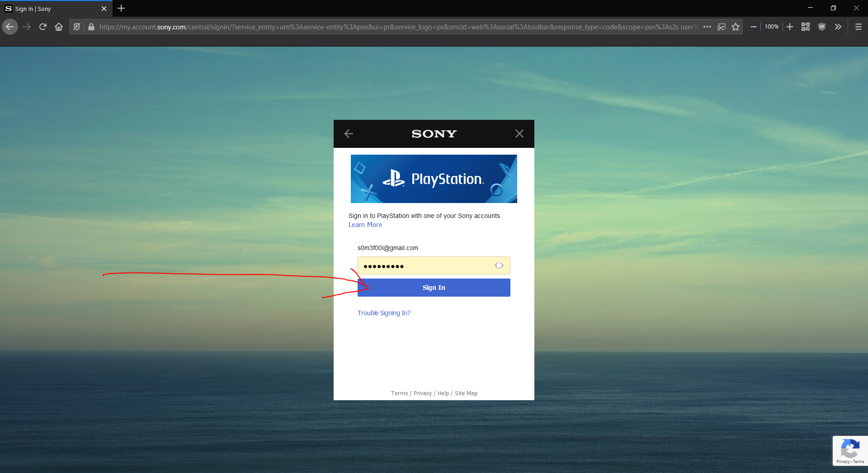Viewport: 868px width, 473px height.
Task: Minimize the browser window
Action: tap(810, 8)
